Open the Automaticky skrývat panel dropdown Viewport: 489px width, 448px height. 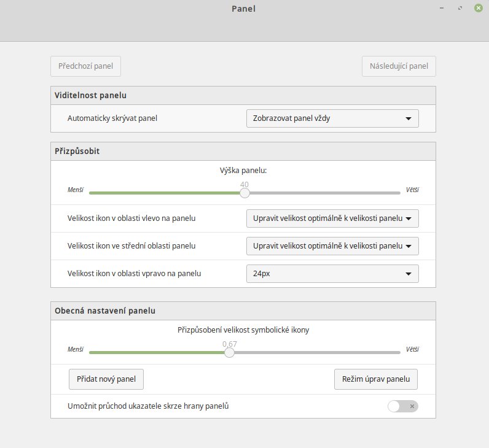point(332,118)
